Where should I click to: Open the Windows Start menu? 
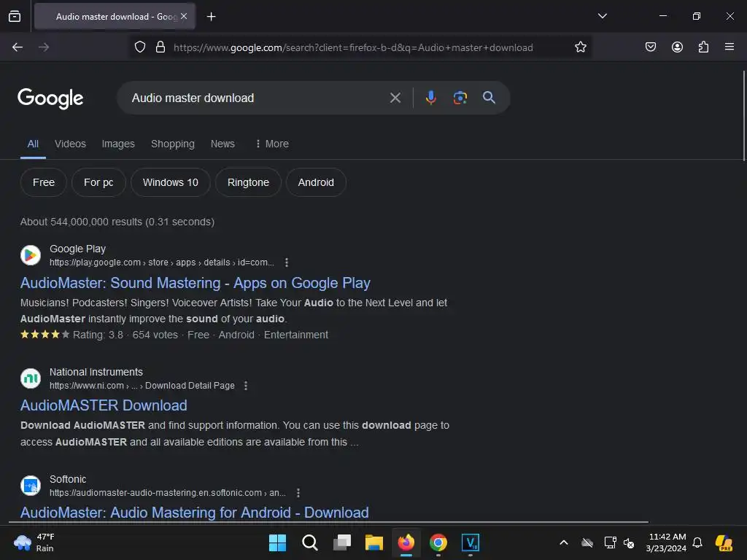tap(277, 542)
